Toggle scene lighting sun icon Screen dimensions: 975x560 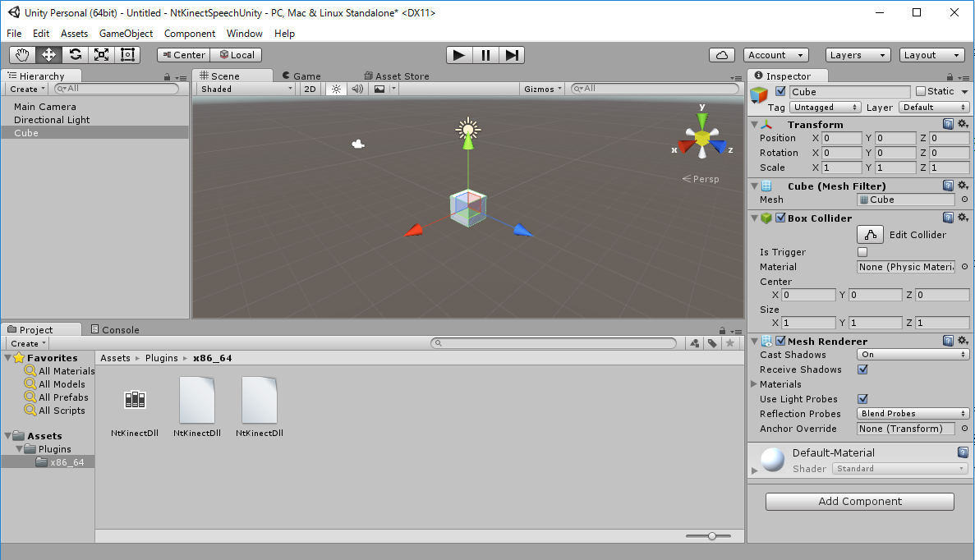(335, 89)
